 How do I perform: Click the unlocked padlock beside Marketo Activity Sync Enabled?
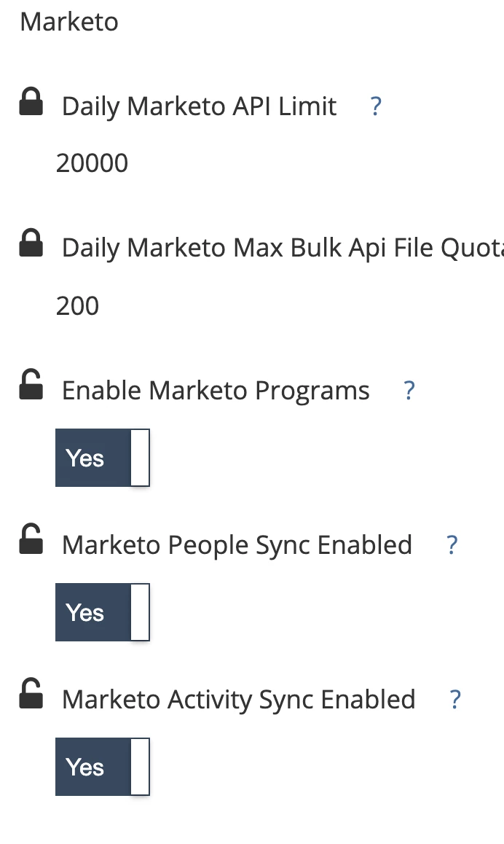31,692
